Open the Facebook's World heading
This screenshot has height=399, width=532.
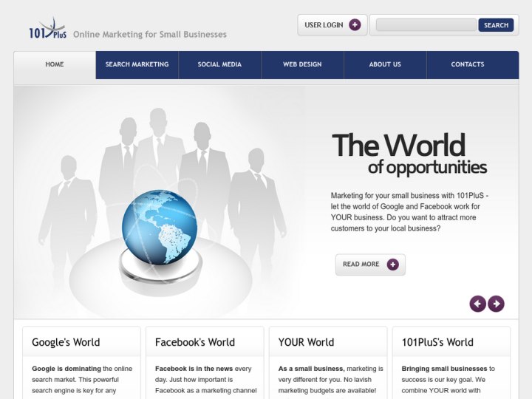click(x=195, y=342)
